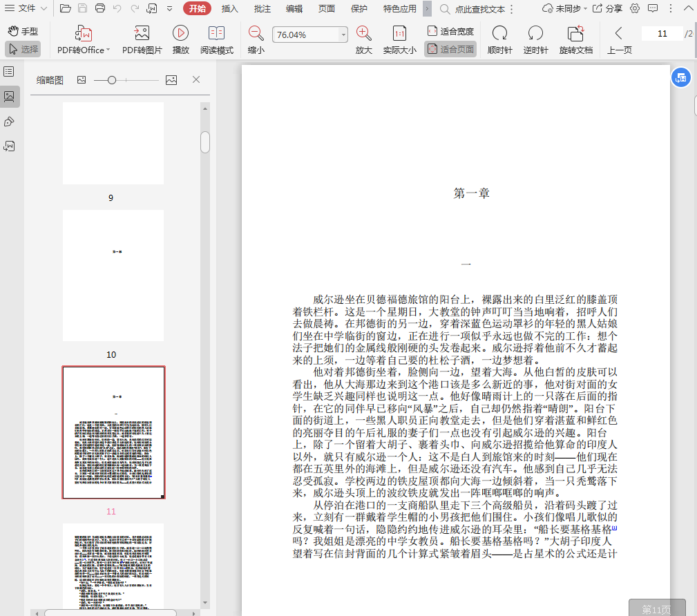697x616 pixels.
Task: Click the thumbnail panel vertical scrollbar handle
Action: [x=205, y=142]
